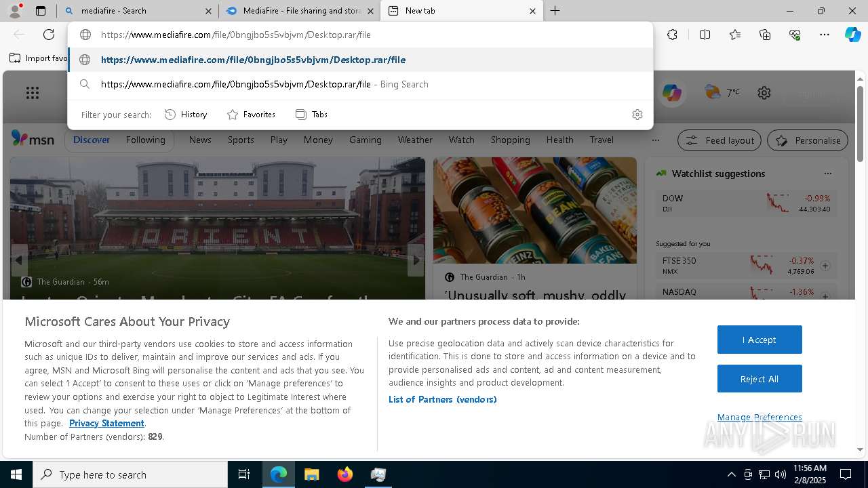Go to previous carousel story arrow
Viewport: 868px width, 488px height.
click(x=19, y=260)
